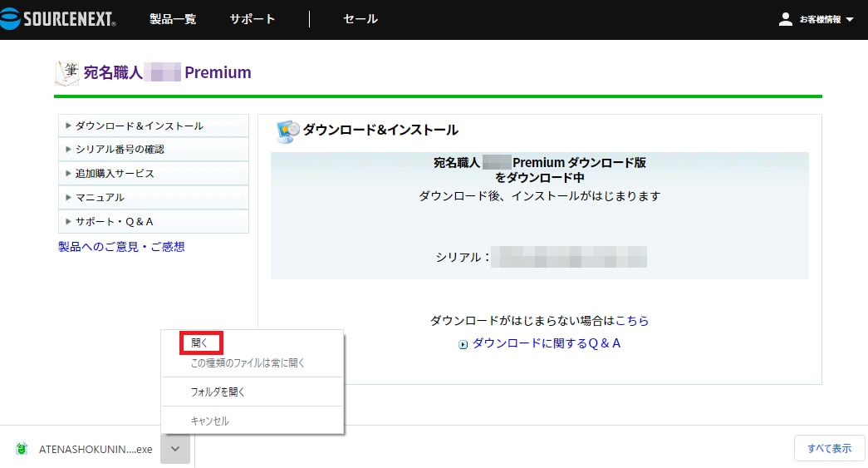The width and height of the screenshot is (868, 468).
Task: Click ダウンロード後、インストールがはじまります text
Action: click(x=540, y=196)
